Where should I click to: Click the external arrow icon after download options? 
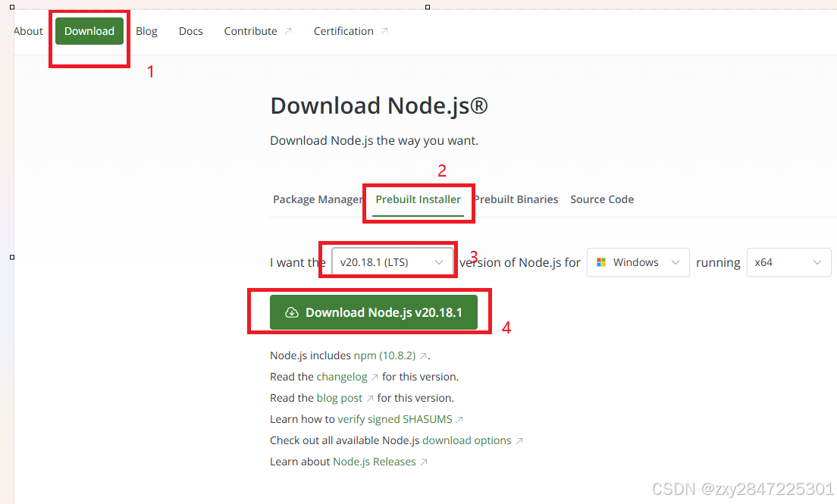click(519, 441)
